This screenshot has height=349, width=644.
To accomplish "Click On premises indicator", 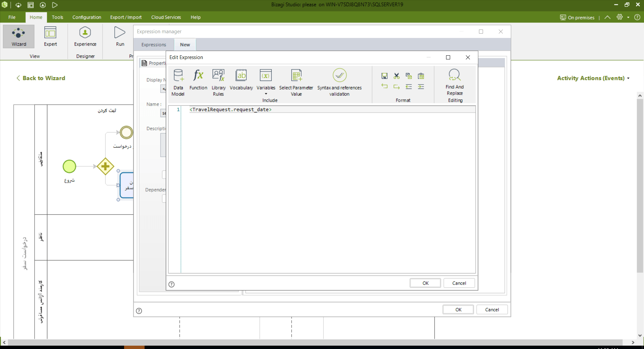I will pyautogui.click(x=577, y=17).
